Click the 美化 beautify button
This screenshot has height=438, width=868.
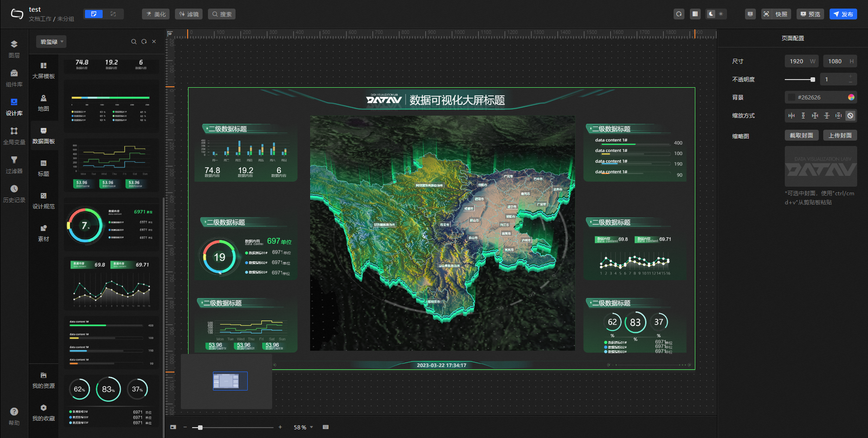156,14
